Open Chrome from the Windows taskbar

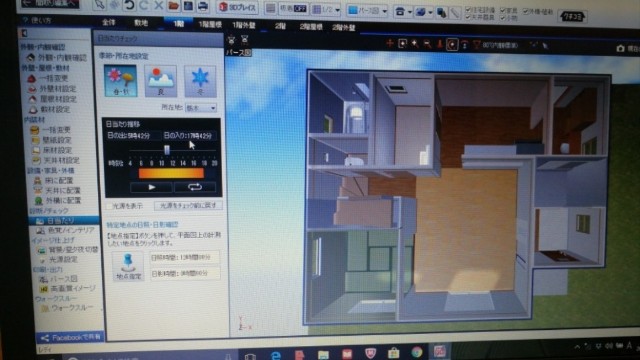[417, 353]
